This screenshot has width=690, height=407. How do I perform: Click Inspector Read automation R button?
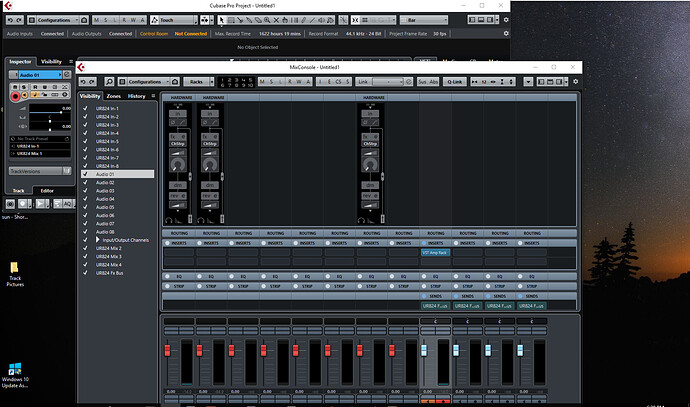click(x=35, y=87)
